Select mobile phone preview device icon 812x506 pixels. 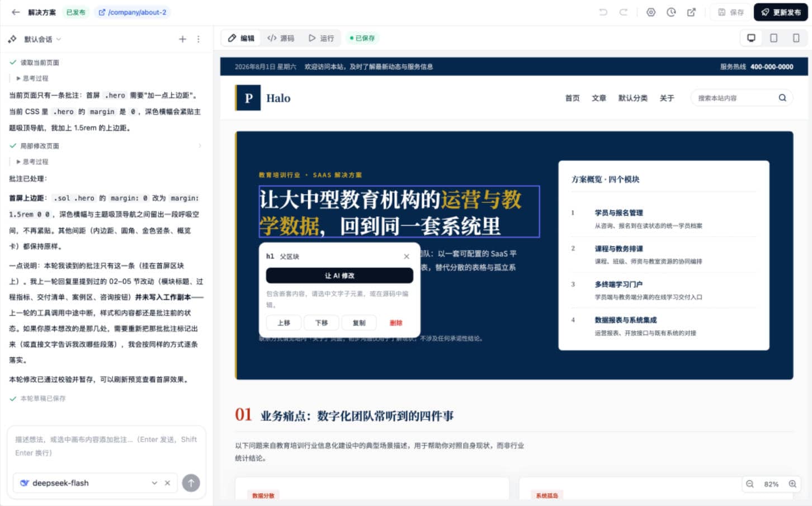pyautogui.click(x=796, y=38)
